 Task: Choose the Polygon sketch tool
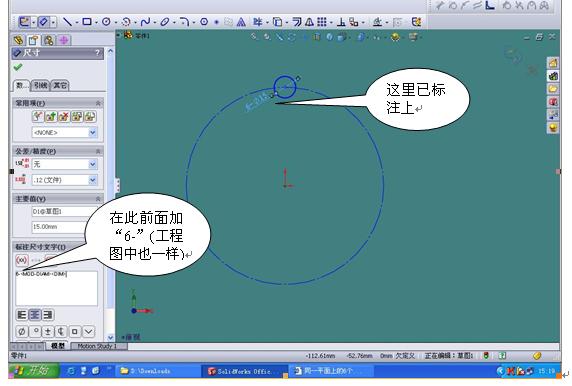[x=204, y=22]
